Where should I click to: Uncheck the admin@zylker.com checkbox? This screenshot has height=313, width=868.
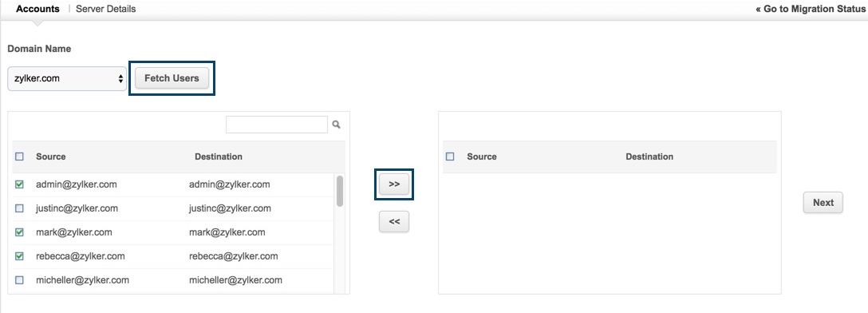point(19,185)
